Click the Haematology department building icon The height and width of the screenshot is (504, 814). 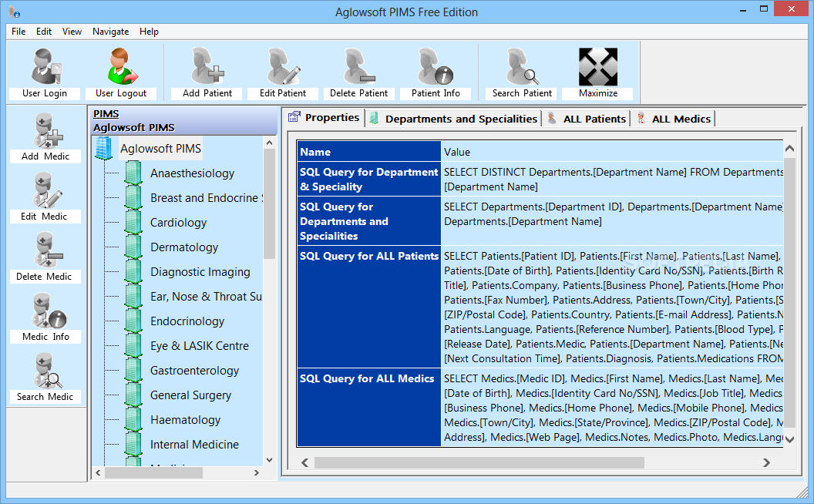point(133,419)
